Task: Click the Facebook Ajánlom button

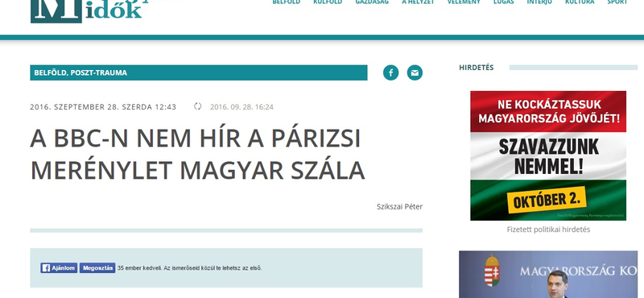Action: tap(59, 268)
